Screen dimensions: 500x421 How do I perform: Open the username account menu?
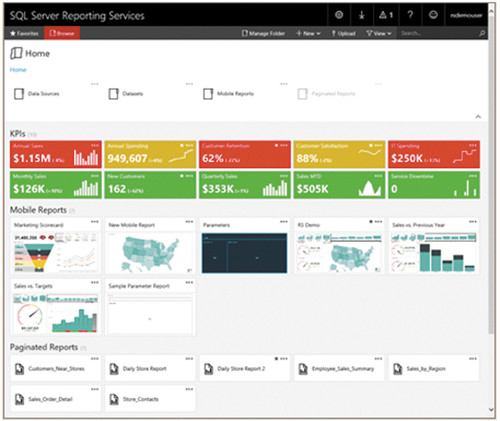pyautogui.click(x=466, y=15)
